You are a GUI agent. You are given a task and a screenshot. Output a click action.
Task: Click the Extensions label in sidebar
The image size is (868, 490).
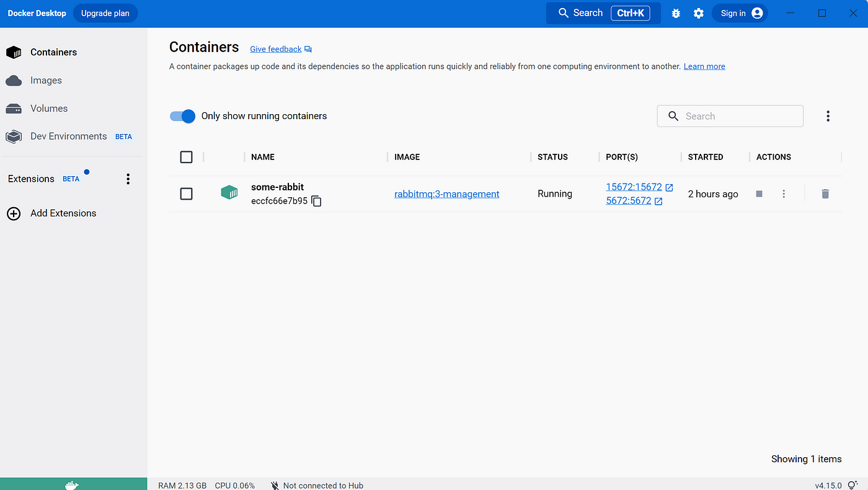pos(31,179)
